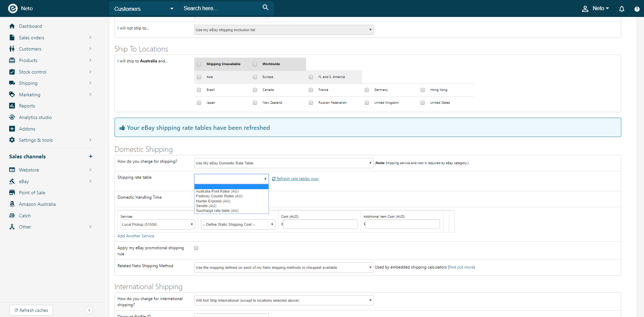Collapse the sidebar with the chevron button

tap(89, 310)
